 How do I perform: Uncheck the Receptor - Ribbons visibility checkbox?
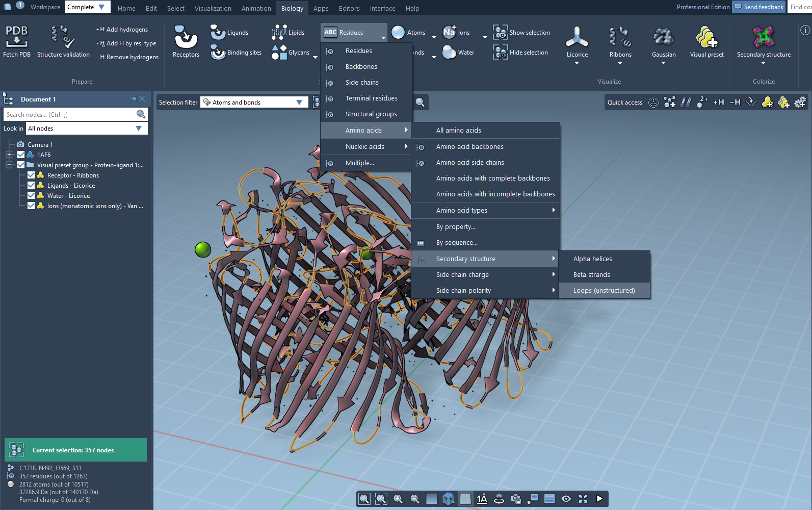click(x=31, y=175)
